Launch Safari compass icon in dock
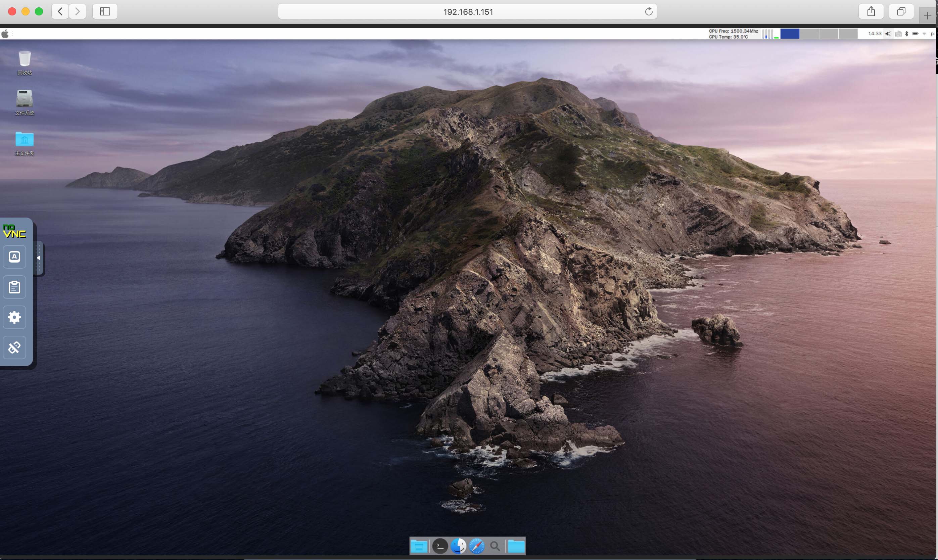The image size is (938, 560). [x=476, y=546]
